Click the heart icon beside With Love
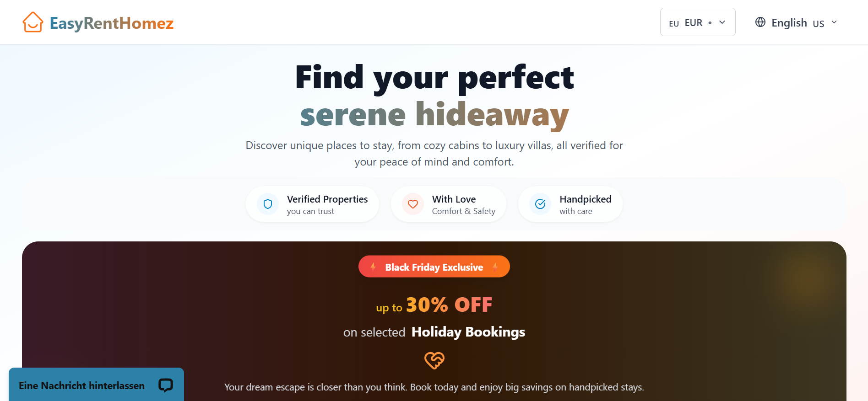The width and height of the screenshot is (868, 401). [413, 204]
